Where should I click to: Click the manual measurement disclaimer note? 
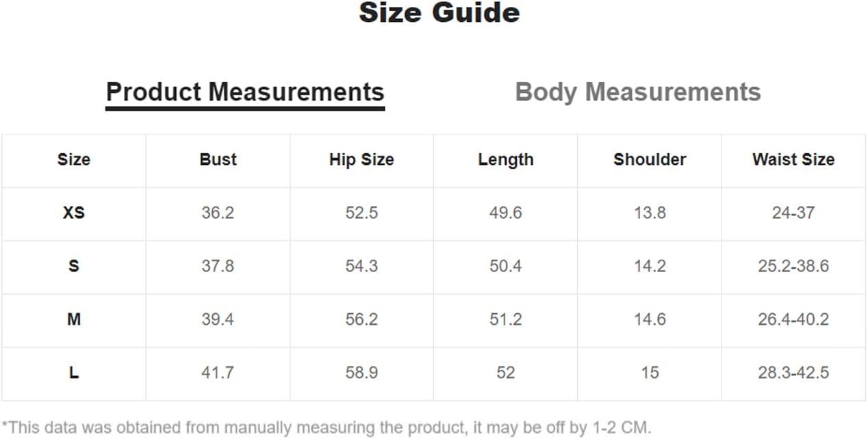click(326, 428)
